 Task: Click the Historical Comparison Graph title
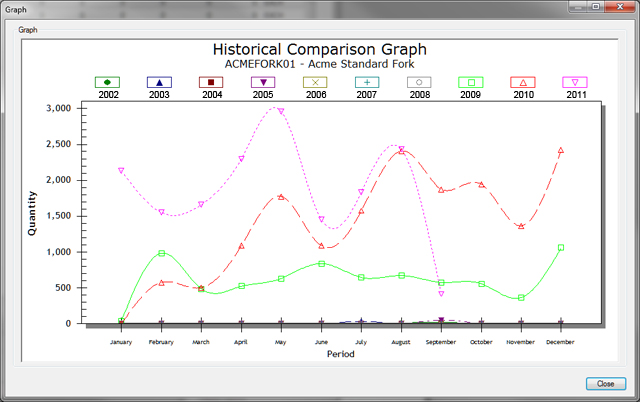(x=320, y=50)
